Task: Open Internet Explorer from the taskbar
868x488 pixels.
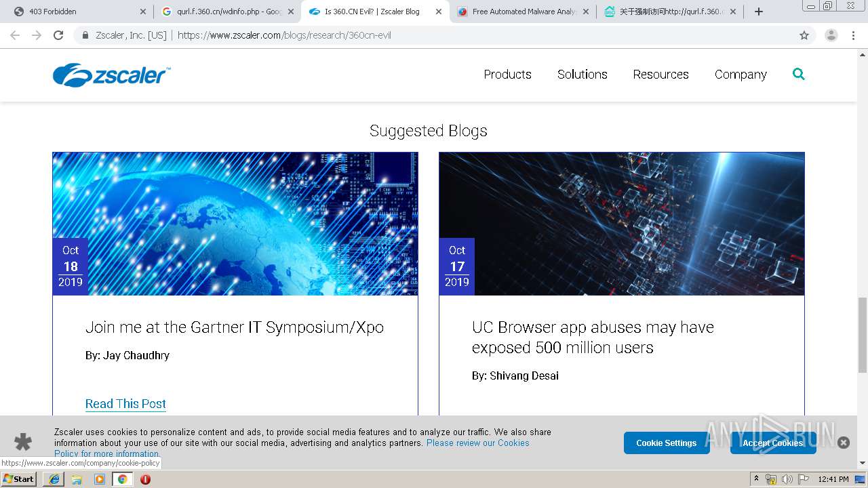Action: [x=54, y=479]
